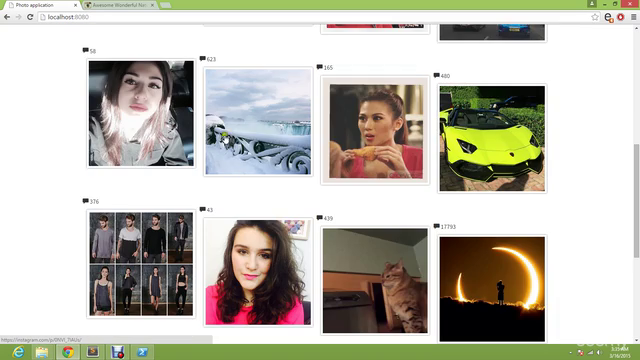This screenshot has width=640, height=360.
Task: Click the comment icon next to 480
Action: [x=436, y=76]
